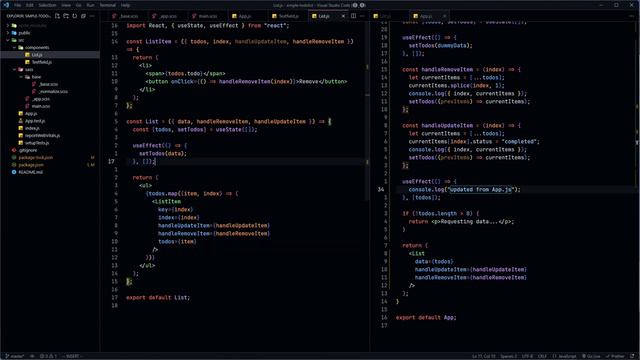This screenshot has height=360, width=640.
Task: Collapse the base folder under sass
Action: coord(50,77)
